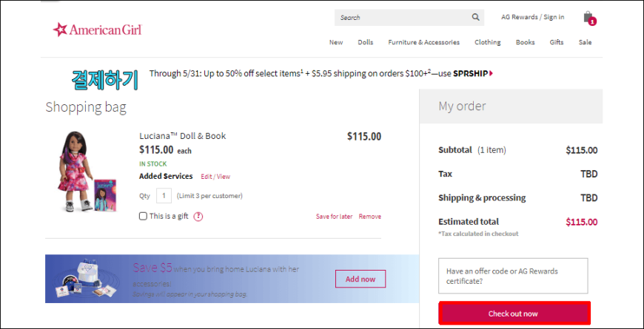Remove the Luciana doll from bag
The width and height of the screenshot is (644, 329).
tap(369, 217)
